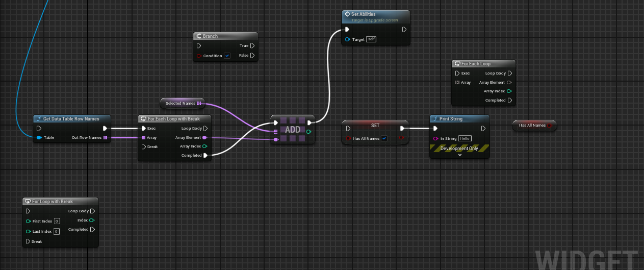Click the First Index green pin
The image size is (644, 270).
(x=28, y=221)
